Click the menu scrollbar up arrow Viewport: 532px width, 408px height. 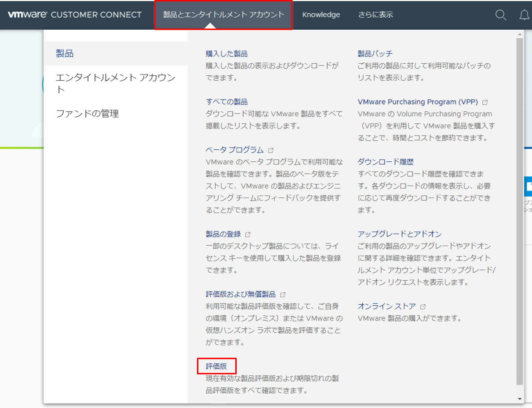point(520,34)
